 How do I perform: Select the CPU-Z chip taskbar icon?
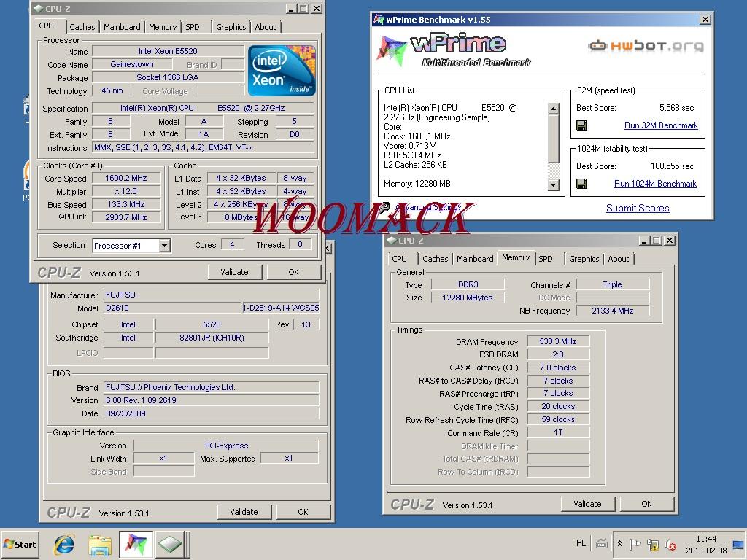tap(170, 544)
